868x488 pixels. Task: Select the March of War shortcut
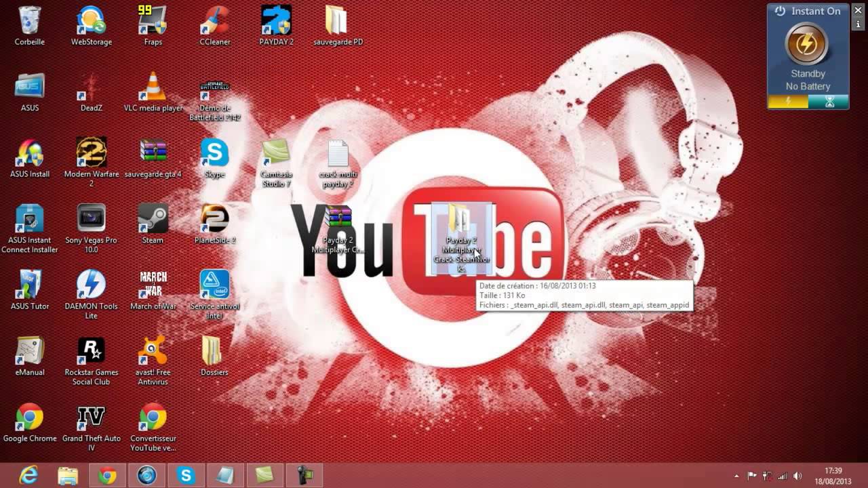153,290
